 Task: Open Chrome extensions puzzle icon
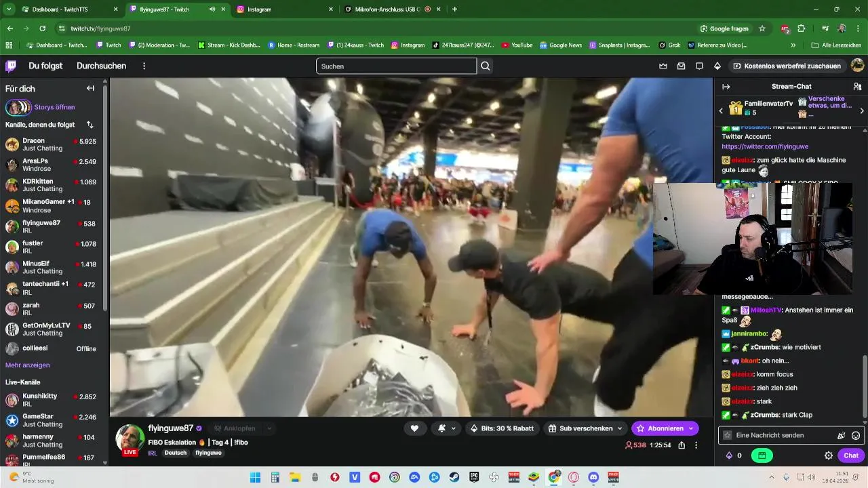pos(801,28)
